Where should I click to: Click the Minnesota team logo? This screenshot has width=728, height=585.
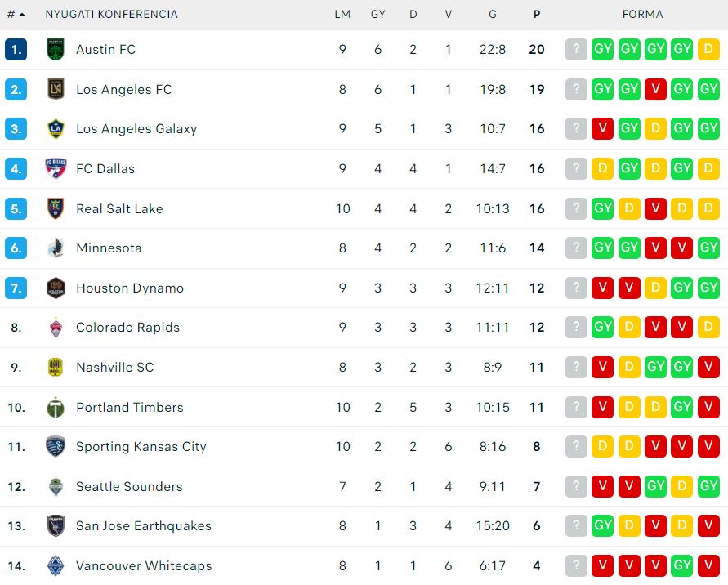point(56,248)
